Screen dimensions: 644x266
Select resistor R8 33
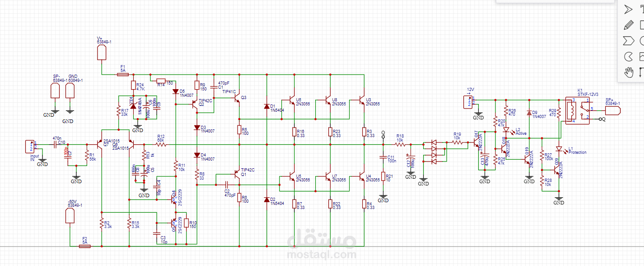[197, 174]
